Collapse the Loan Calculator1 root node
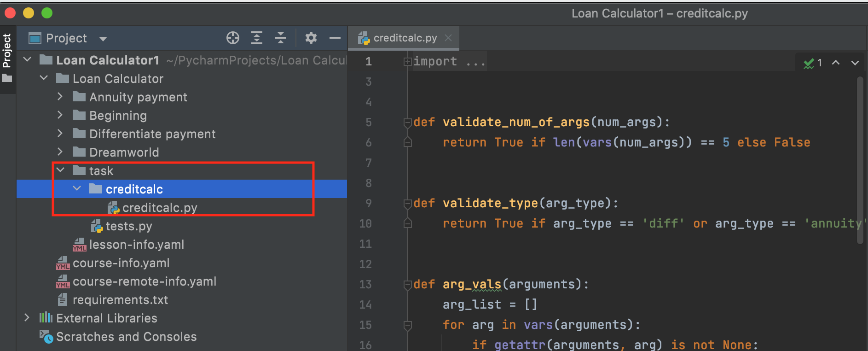The height and width of the screenshot is (351, 868). (x=27, y=59)
